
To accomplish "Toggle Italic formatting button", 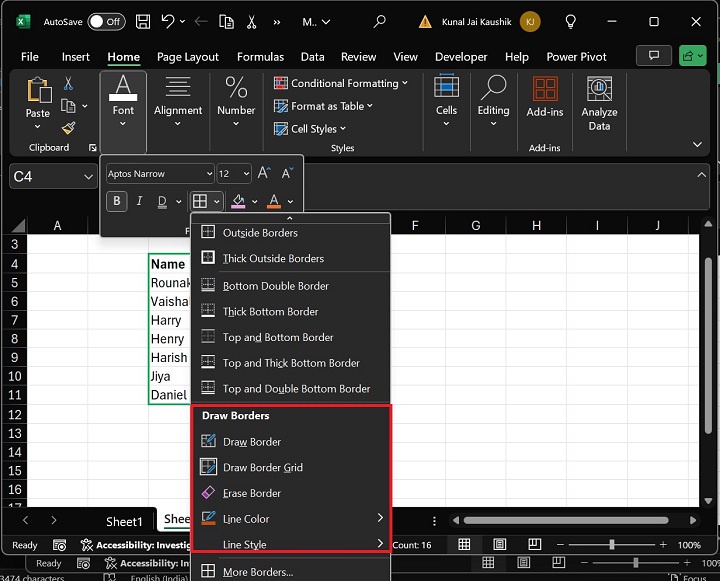I will (x=138, y=201).
